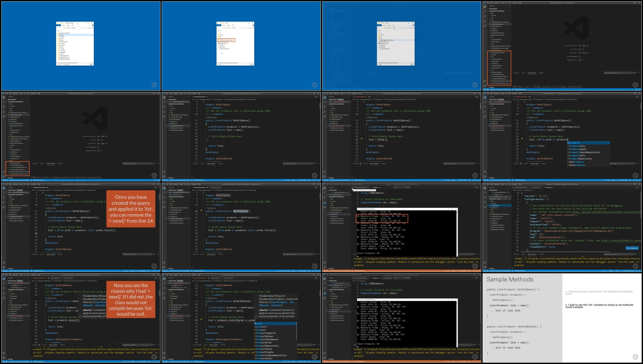Screen dimensions: 643x364
Task: Open the aka.ms/VSCode-CS-Launch link in launch.json
Action: tap(620, 240)
